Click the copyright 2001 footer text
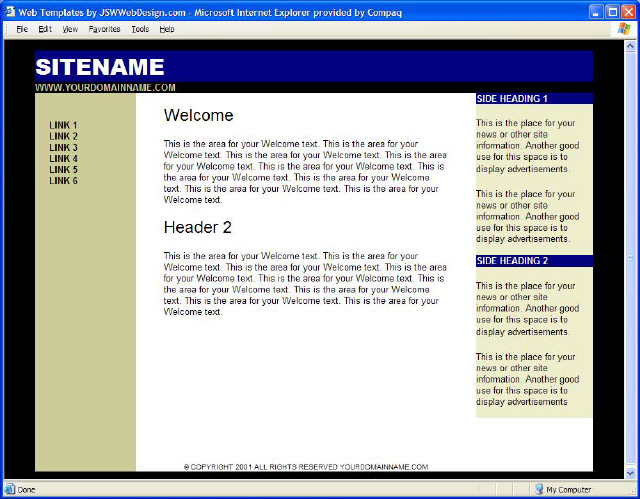640x499 pixels. pos(306,467)
